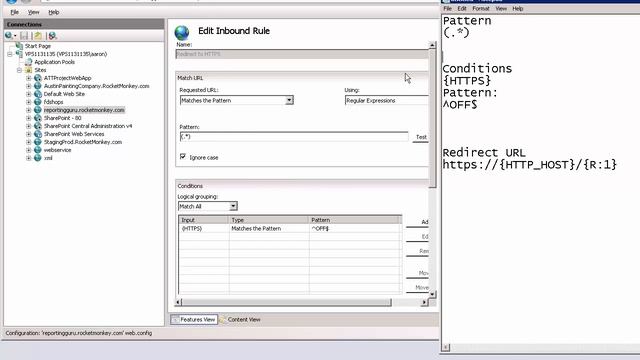Click the Input column header
This screenshot has width=640, height=360.
click(x=204, y=220)
